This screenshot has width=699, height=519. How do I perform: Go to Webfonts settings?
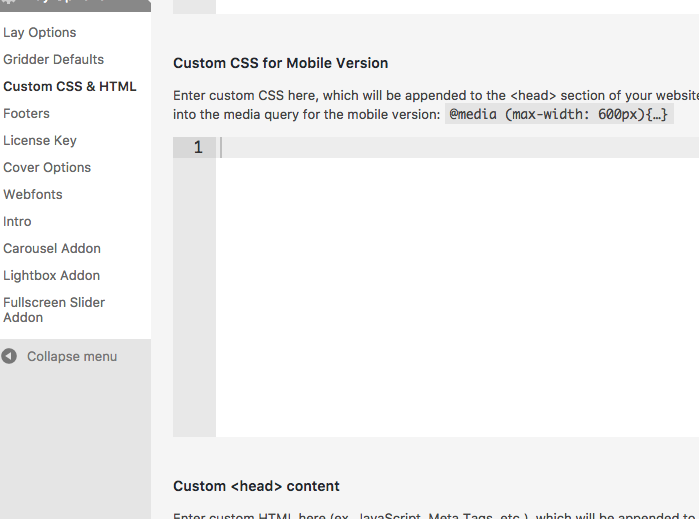[33, 195]
